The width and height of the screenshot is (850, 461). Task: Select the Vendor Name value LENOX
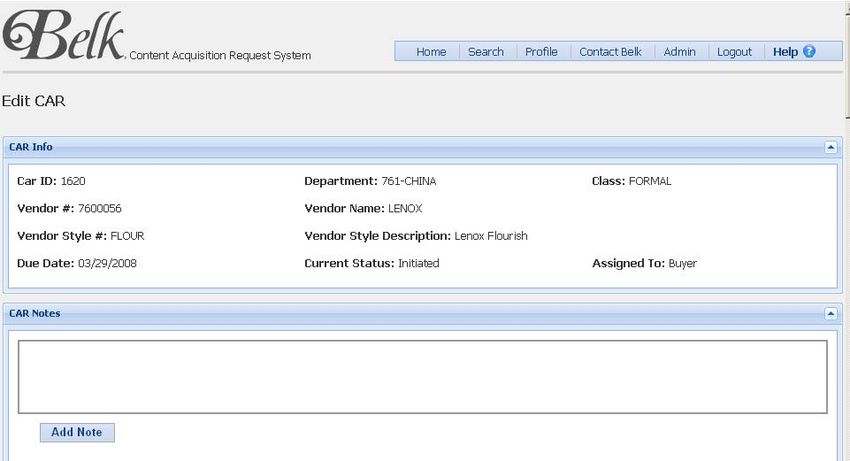click(x=405, y=208)
